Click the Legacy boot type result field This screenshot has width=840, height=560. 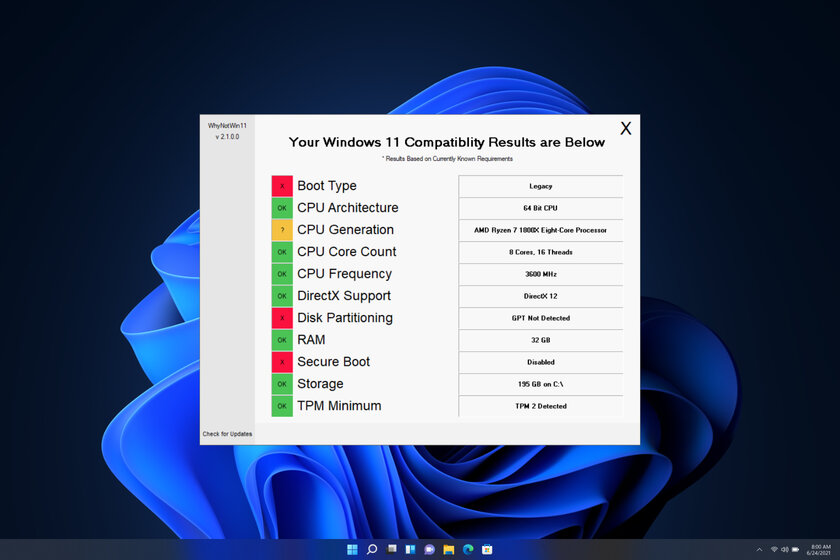(x=541, y=186)
